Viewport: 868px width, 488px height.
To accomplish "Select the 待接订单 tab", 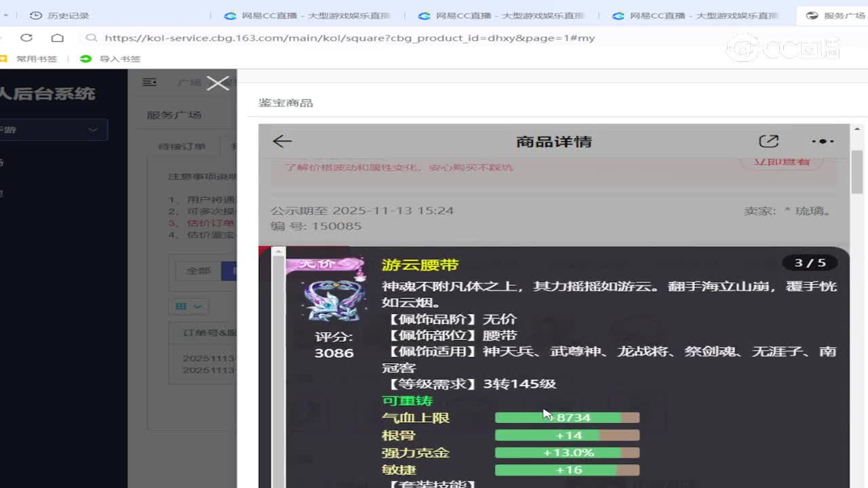I will [182, 146].
